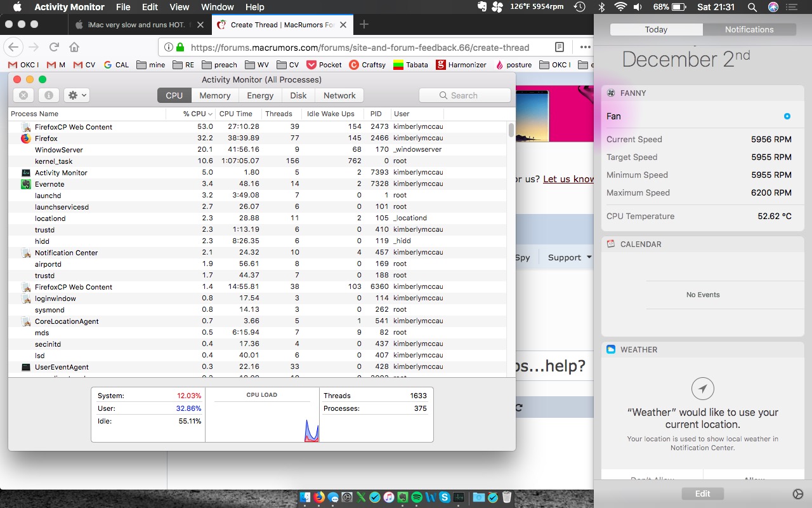812x508 pixels.
Task: Open the Window menu
Action: pos(217,7)
